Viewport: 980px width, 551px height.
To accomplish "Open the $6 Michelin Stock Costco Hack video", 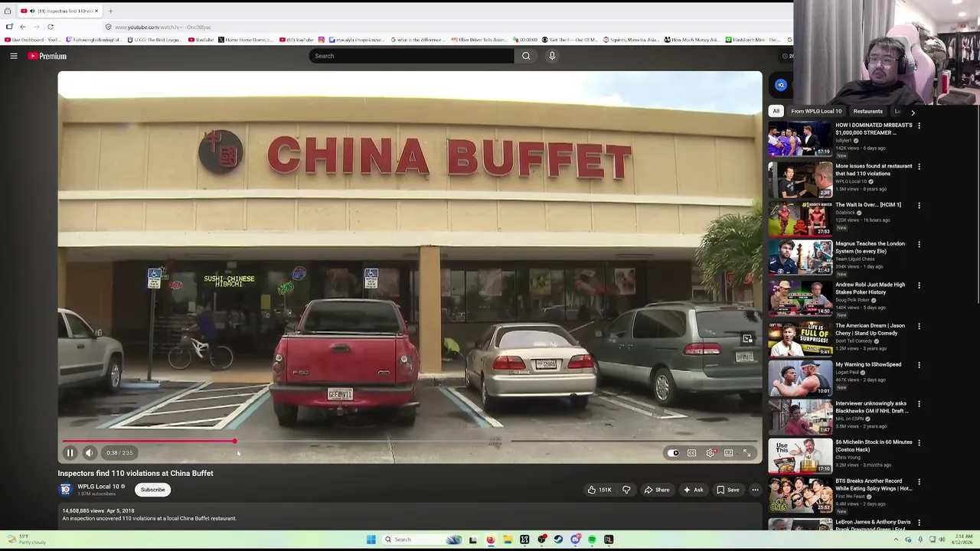I will pos(800,455).
